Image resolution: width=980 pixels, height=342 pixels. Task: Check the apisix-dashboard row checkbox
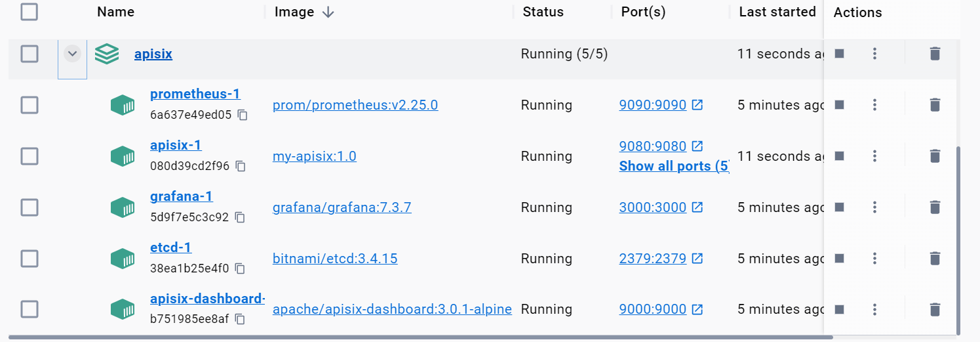coord(29,309)
